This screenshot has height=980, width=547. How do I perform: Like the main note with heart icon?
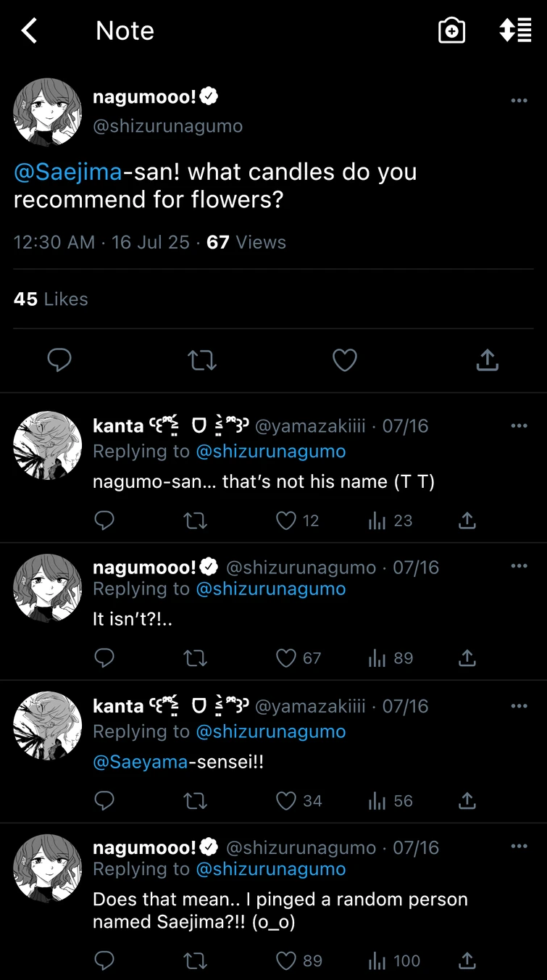point(345,360)
